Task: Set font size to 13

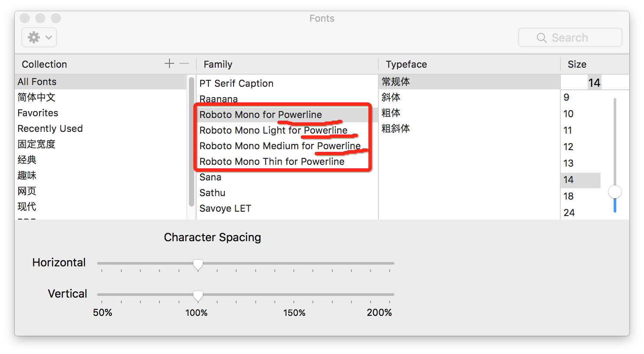Action: tap(581, 163)
